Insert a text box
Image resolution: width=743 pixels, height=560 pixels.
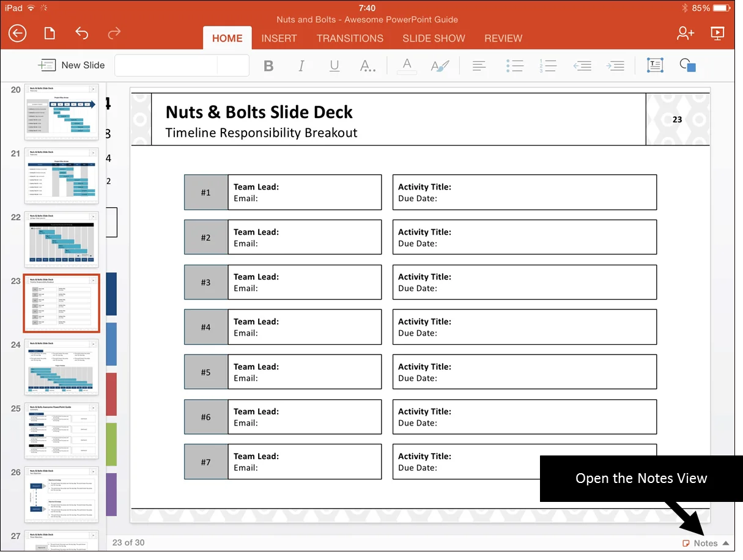655,65
